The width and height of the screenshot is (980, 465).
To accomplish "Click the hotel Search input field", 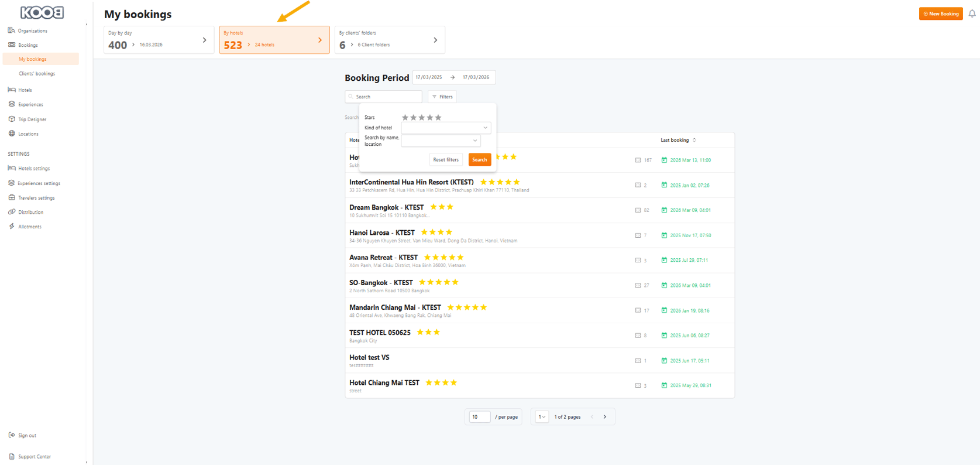I will click(384, 97).
